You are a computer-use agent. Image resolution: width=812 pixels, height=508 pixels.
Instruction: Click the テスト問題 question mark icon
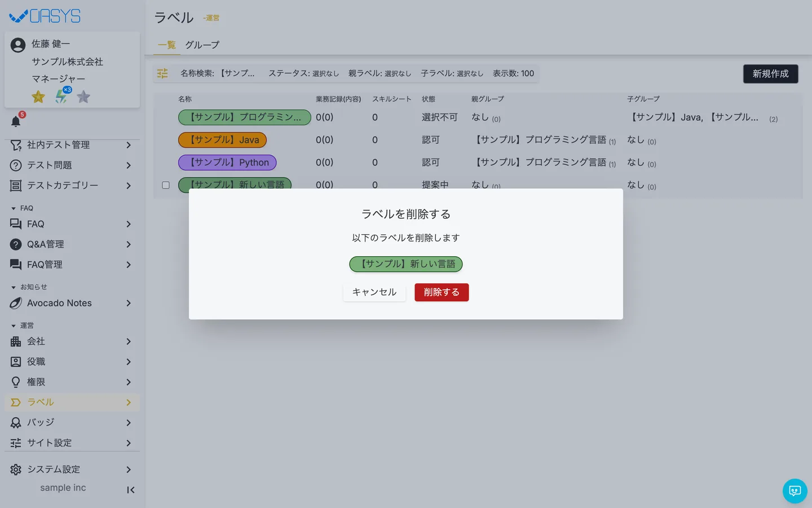click(16, 165)
